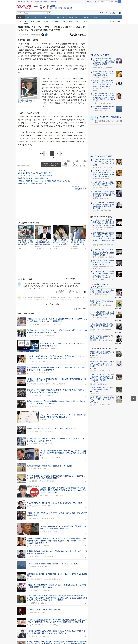Screen dimensions: 138x644
Task: Click the blue search button in top web search
Action: point(120,2)
